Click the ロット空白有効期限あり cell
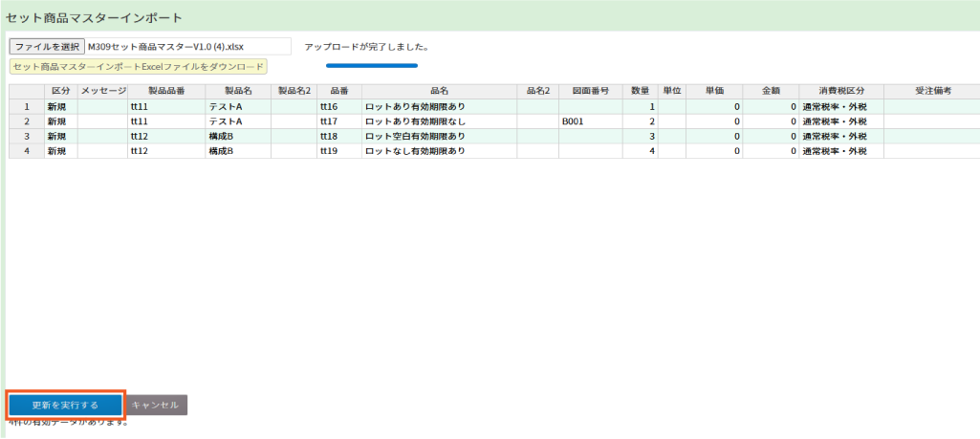This screenshot has width=980, height=439. tap(439, 137)
